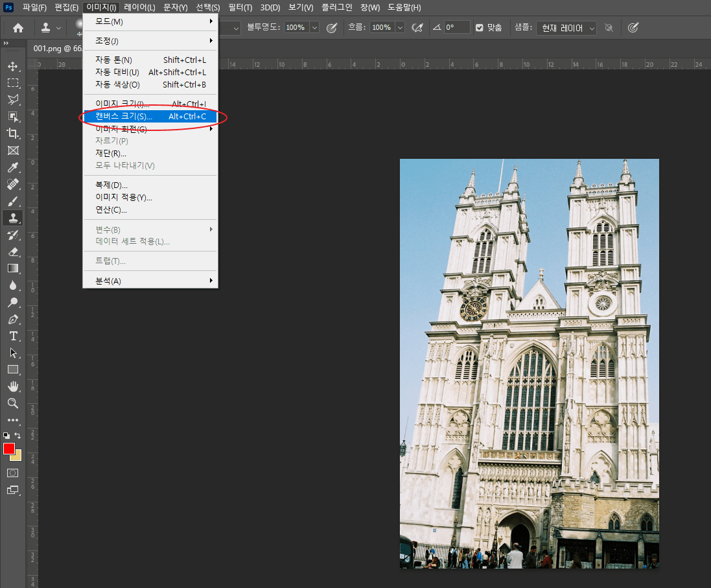
Task: Choose 자동 대비(U) menu entry
Action: (x=150, y=72)
